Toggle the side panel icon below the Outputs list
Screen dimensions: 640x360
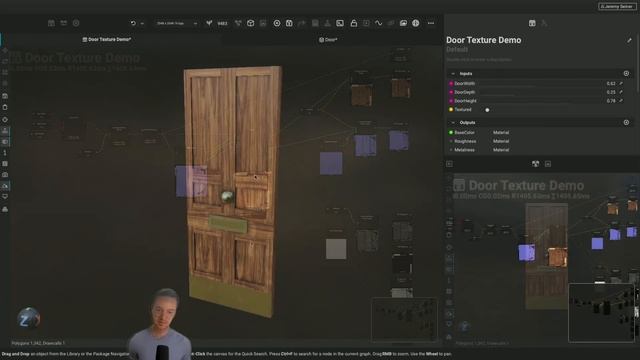pyautogui.click(x=449, y=164)
